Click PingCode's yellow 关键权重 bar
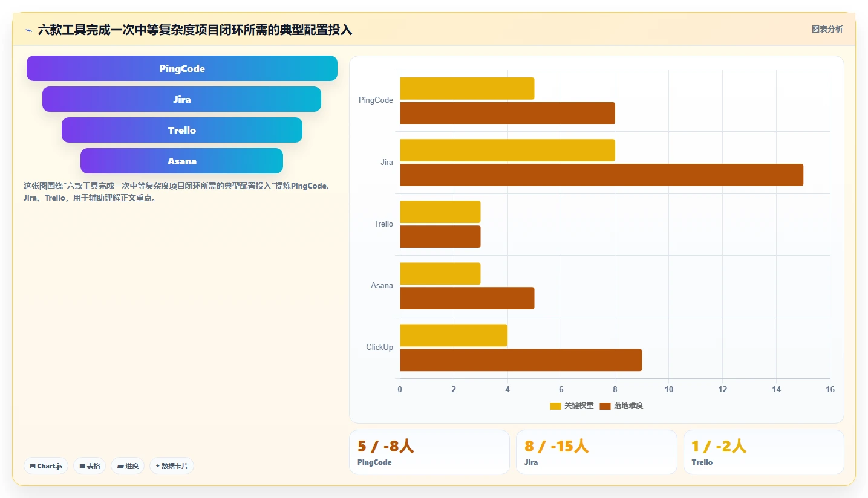This screenshot has height=498, width=868. (x=467, y=88)
